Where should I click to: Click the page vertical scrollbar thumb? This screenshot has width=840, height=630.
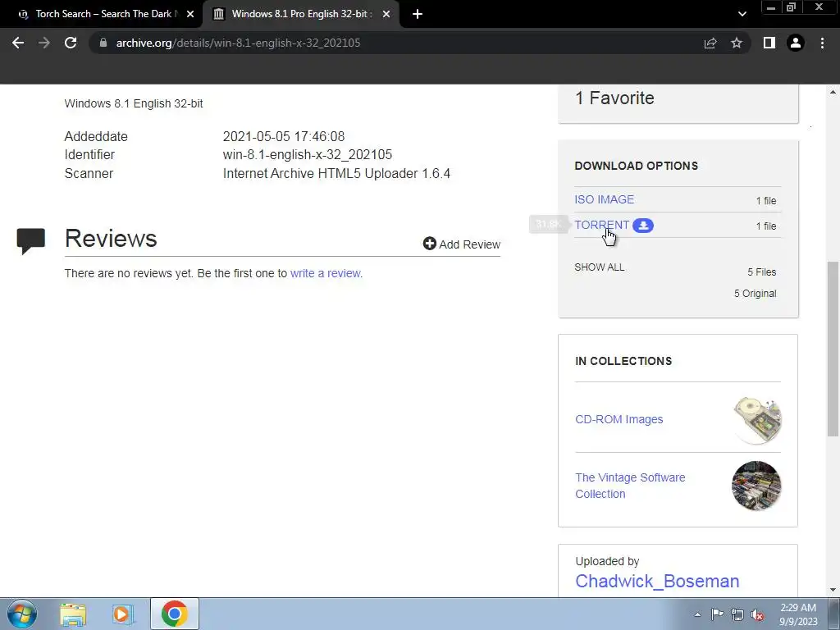(x=833, y=348)
